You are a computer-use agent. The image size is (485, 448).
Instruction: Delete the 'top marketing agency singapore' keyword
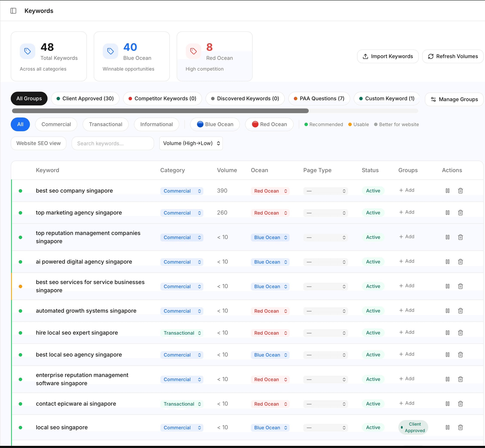coord(460,213)
